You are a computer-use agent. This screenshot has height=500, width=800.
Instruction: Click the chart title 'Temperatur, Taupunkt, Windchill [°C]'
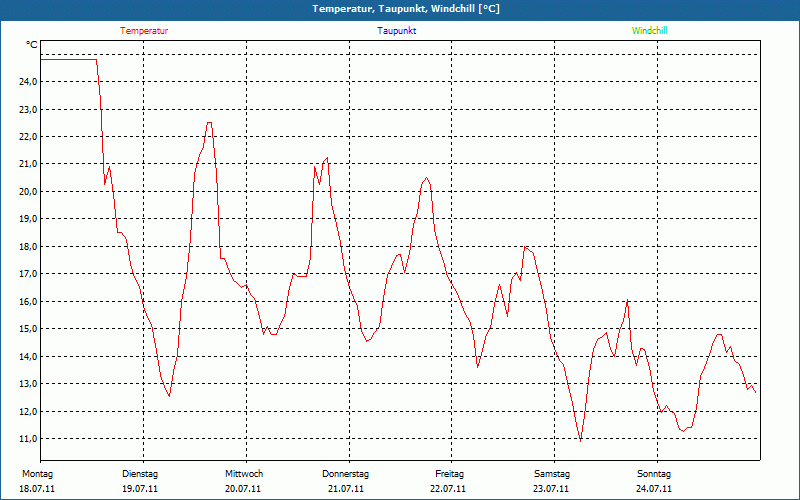(x=406, y=9)
